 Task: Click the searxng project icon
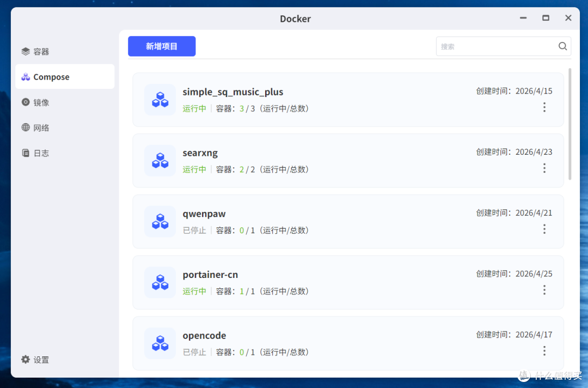click(160, 161)
